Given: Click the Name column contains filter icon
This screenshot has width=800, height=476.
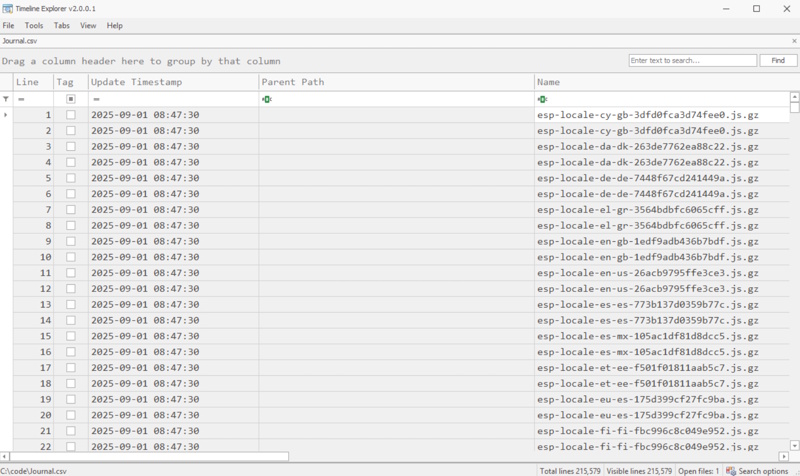Looking at the screenshot, I should (x=542, y=99).
